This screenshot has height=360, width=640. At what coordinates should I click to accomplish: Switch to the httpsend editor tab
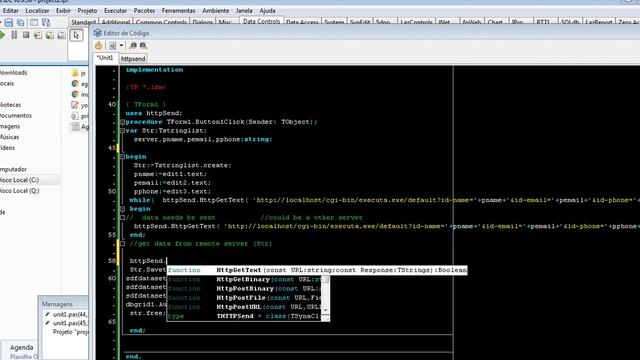(x=133, y=59)
